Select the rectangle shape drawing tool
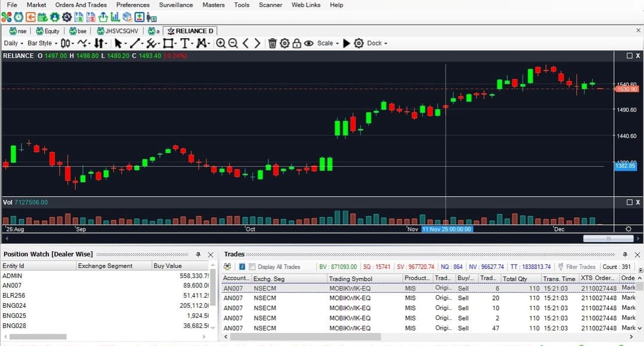The width and height of the screenshot is (644, 346). [168, 43]
